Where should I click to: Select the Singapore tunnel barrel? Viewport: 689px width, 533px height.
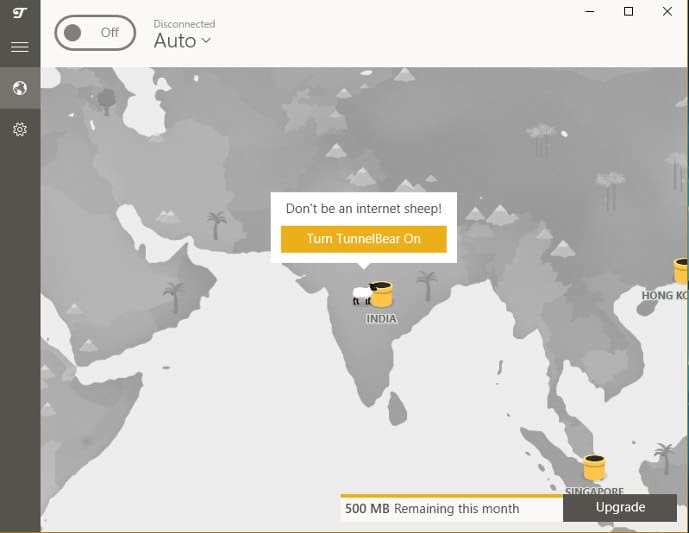(594, 467)
